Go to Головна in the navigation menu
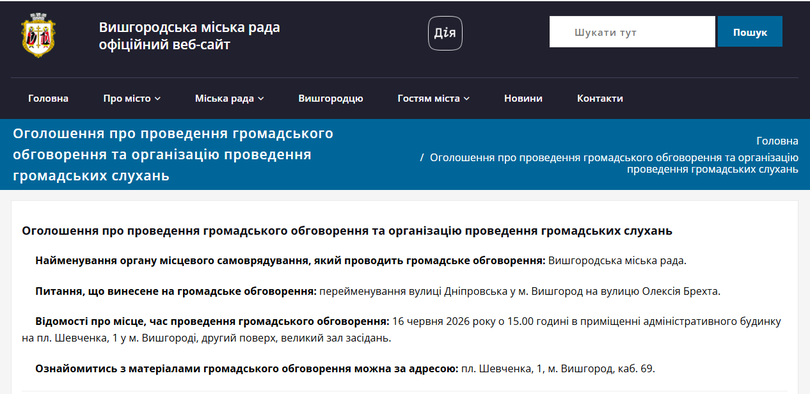810x394 pixels. click(48, 98)
